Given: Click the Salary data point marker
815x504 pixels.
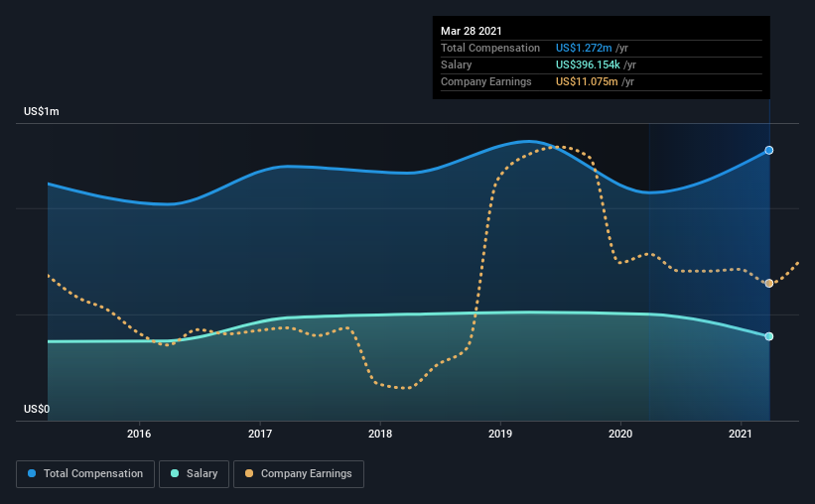Looking at the screenshot, I should (768, 336).
